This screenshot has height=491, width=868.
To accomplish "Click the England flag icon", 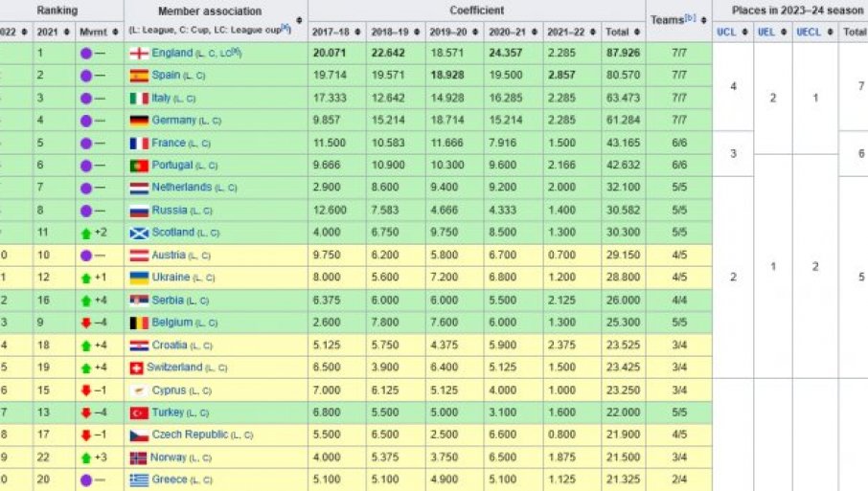I will point(139,53).
